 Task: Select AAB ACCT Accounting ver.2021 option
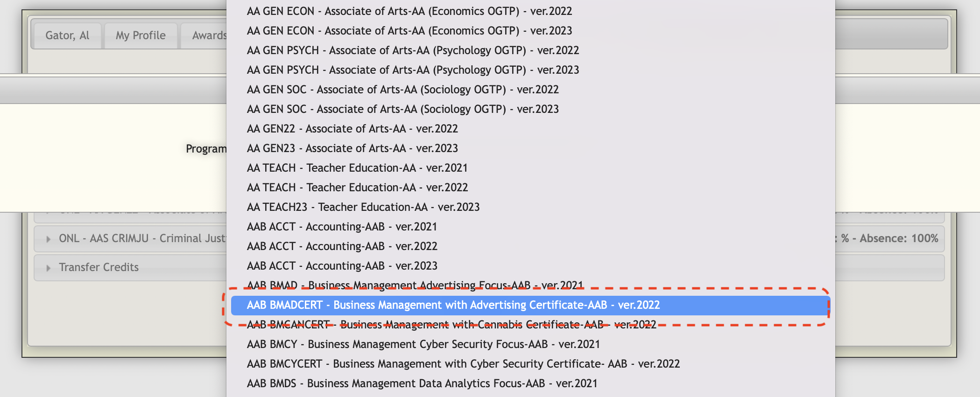(342, 227)
